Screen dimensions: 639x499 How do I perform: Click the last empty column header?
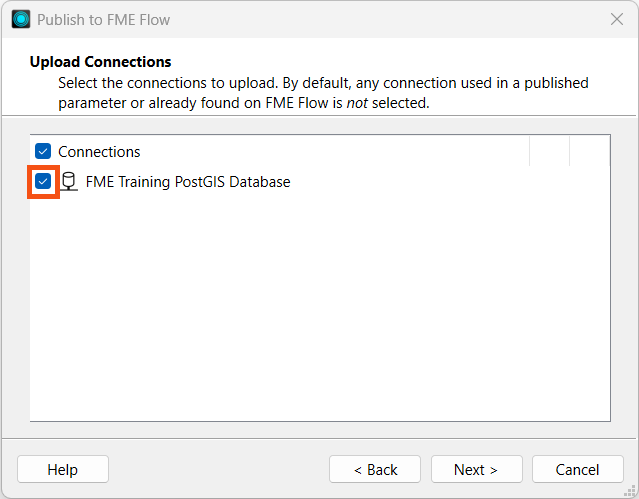coord(590,151)
